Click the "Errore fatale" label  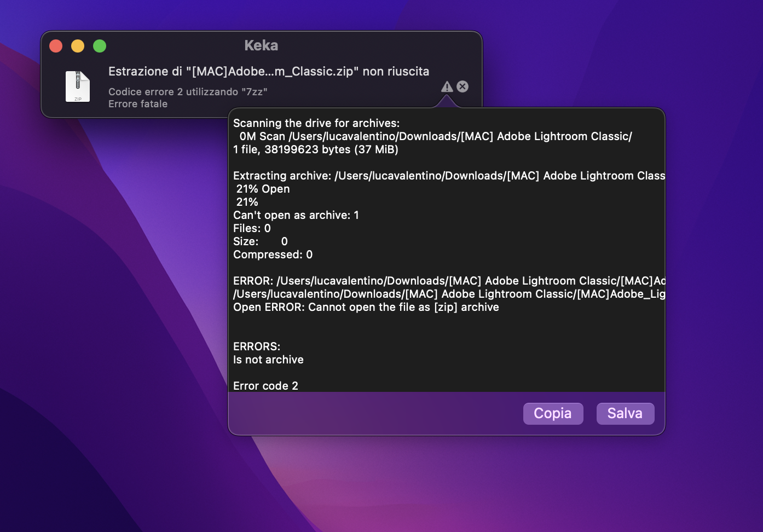pos(138,104)
